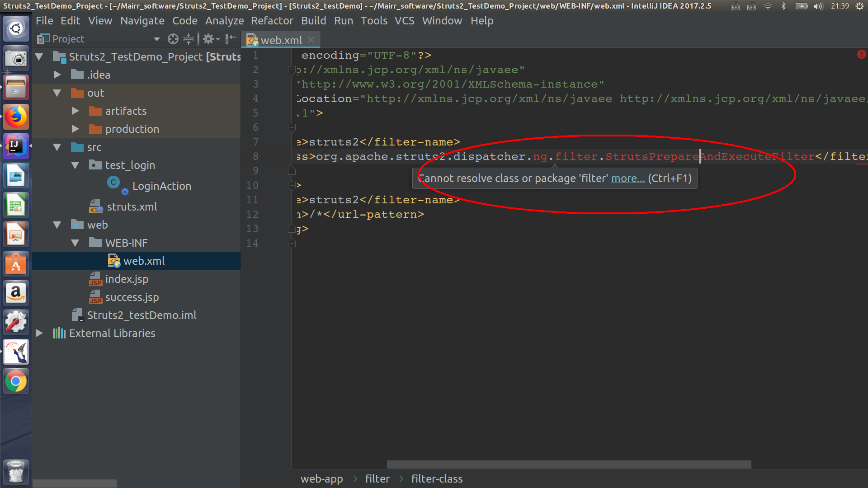The width and height of the screenshot is (868, 488).
Task: Click fold toggle on line 10
Action: click(x=292, y=185)
